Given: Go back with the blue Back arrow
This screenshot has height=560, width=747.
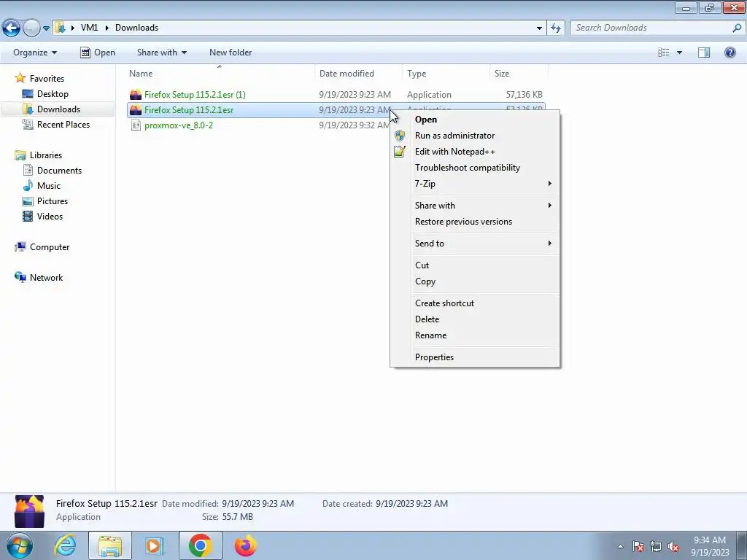Looking at the screenshot, I should point(12,28).
